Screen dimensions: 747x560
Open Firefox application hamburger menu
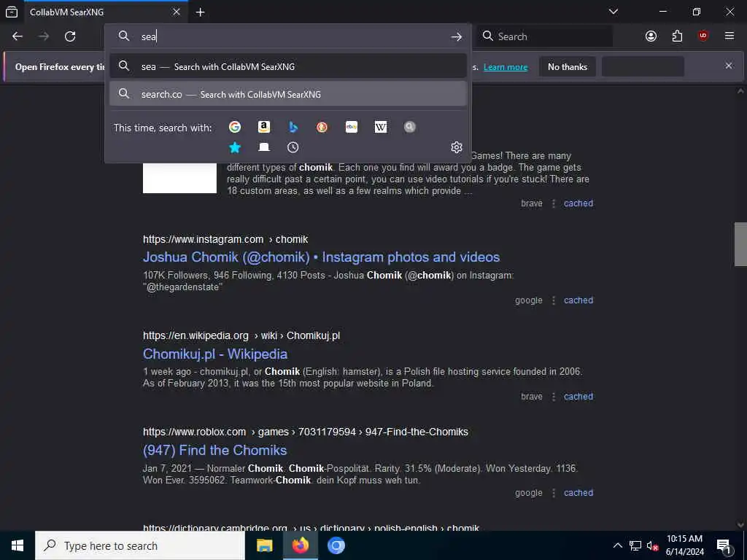(729, 36)
